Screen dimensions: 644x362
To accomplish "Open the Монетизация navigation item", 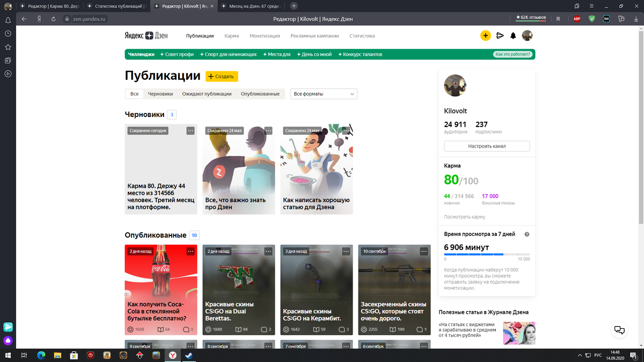I will (x=265, y=36).
